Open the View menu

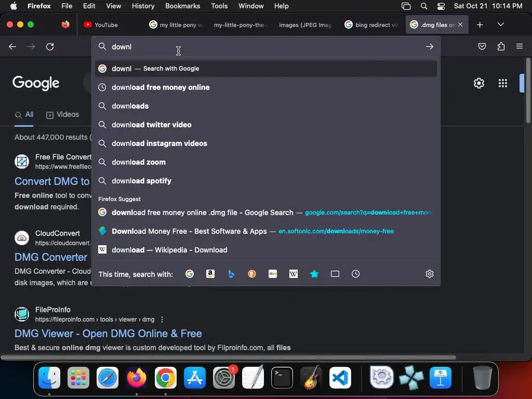(x=113, y=6)
